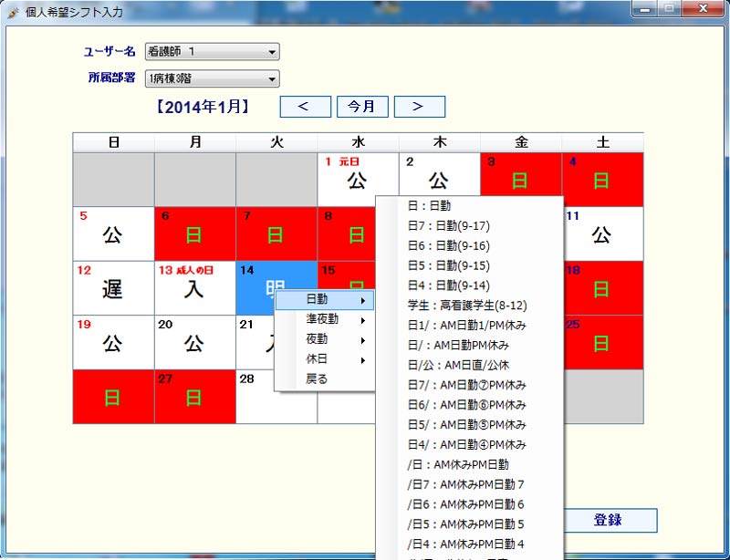Expand the 休日 submenu
Screen dimensions: 730x560
point(324,359)
